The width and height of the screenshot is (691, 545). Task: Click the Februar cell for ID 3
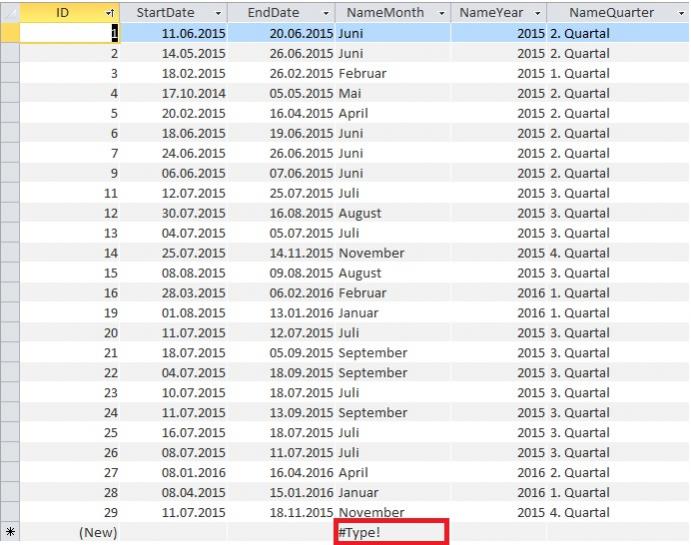393,73
